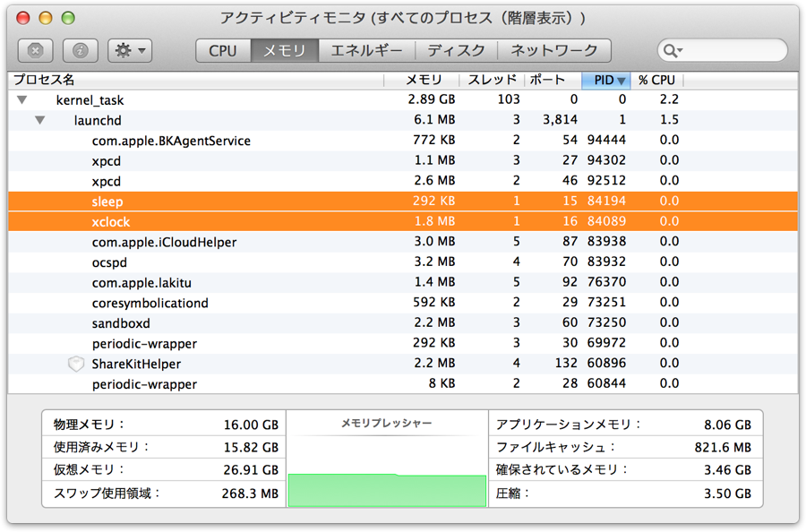Switch to the エネルギー tab
Screen dimensions: 806x532
point(366,50)
